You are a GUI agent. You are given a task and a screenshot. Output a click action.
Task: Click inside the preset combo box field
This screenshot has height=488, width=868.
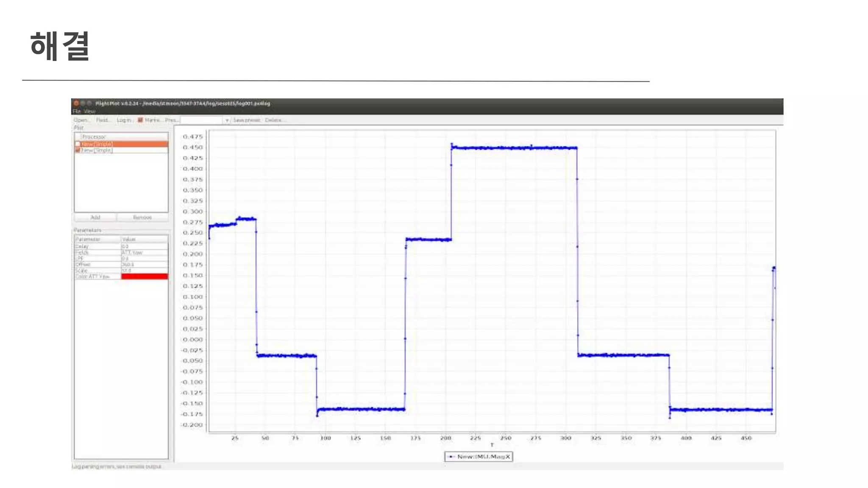coord(201,120)
